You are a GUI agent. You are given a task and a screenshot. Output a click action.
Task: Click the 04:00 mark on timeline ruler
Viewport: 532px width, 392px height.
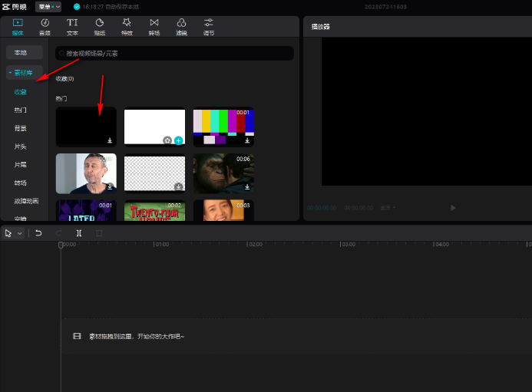click(441, 244)
